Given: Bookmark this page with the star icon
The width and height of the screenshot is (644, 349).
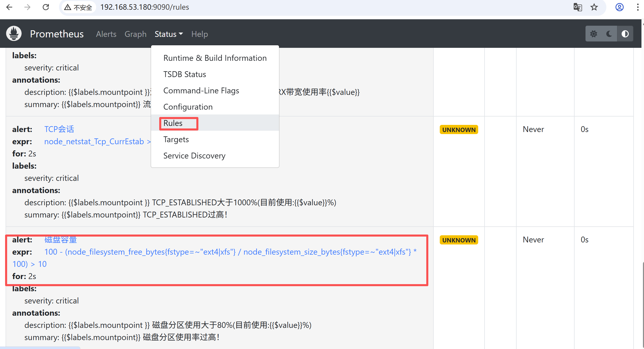Looking at the screenshot, I should tap(594, 7).
